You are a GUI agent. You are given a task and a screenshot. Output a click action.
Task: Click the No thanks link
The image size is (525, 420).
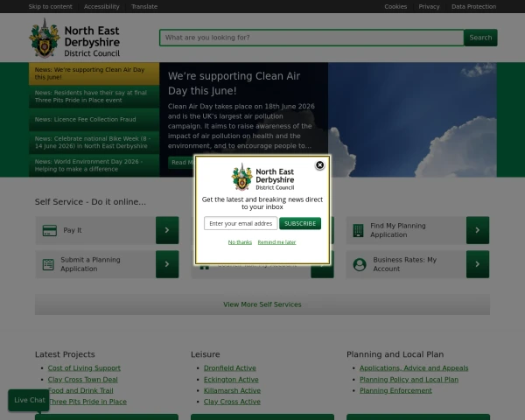point(240,242)
